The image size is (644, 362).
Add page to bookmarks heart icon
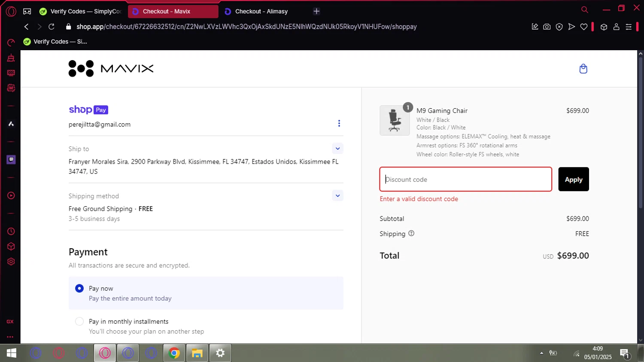[x=584, y=27]
